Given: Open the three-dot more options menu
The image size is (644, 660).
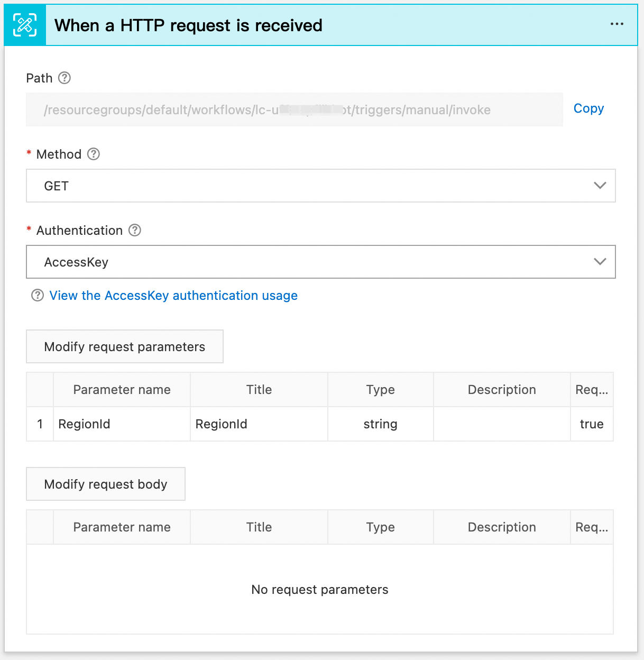Looking at the screenshot, I should [617, 24].
